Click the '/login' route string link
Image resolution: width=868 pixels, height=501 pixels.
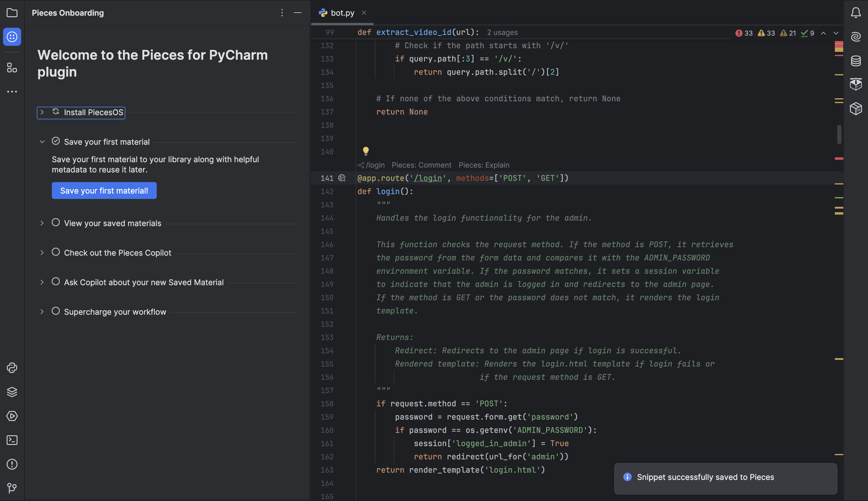click(428, 178)
